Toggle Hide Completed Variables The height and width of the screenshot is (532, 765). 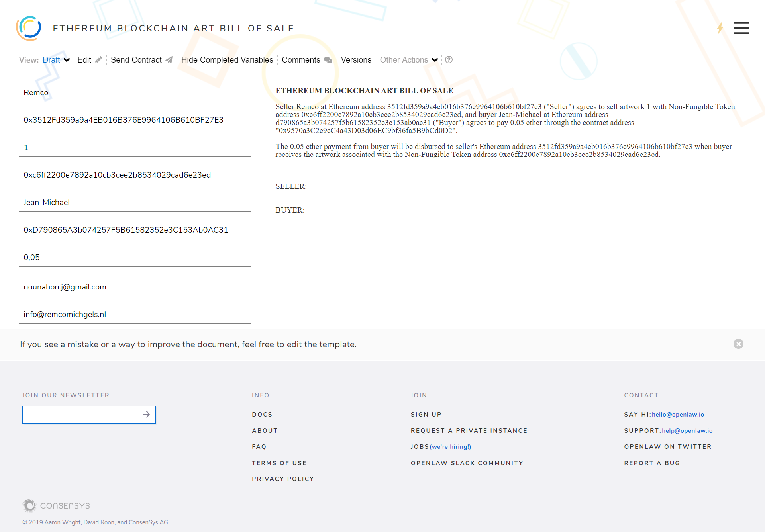click(x=227, y=60)
